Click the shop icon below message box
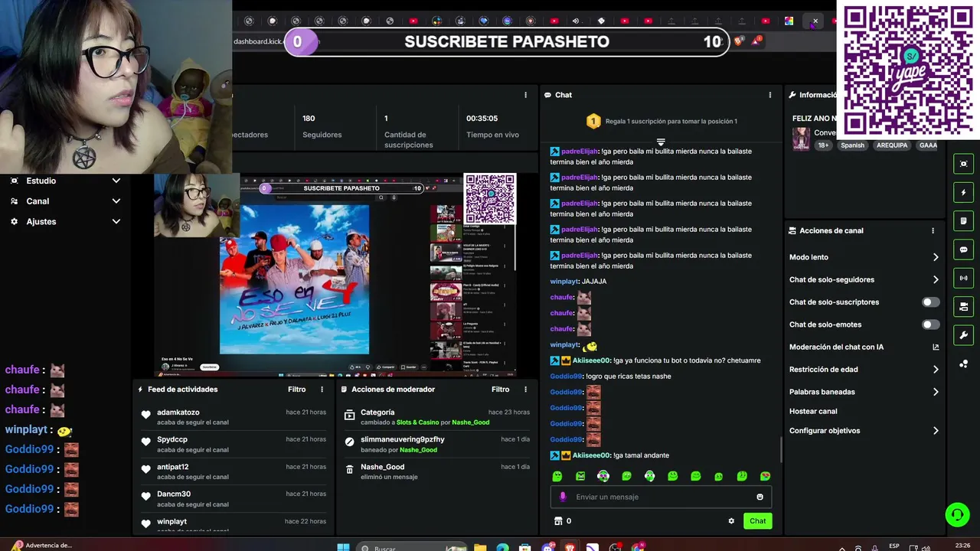 click(558, 521)
